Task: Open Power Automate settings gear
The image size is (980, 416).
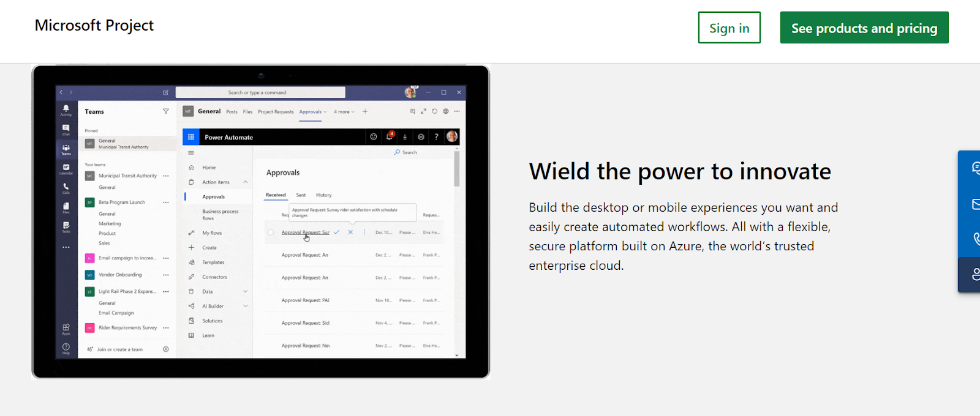Action: coord(421,137)
